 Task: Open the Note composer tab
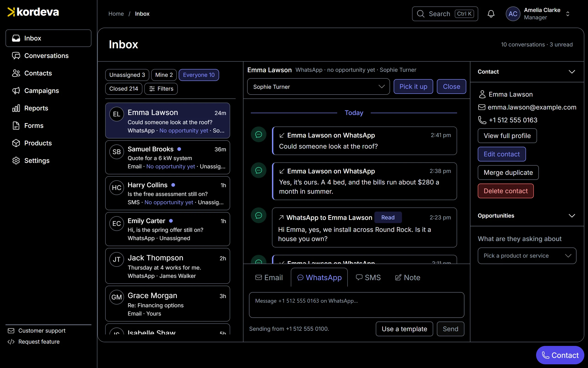point(407,278)
